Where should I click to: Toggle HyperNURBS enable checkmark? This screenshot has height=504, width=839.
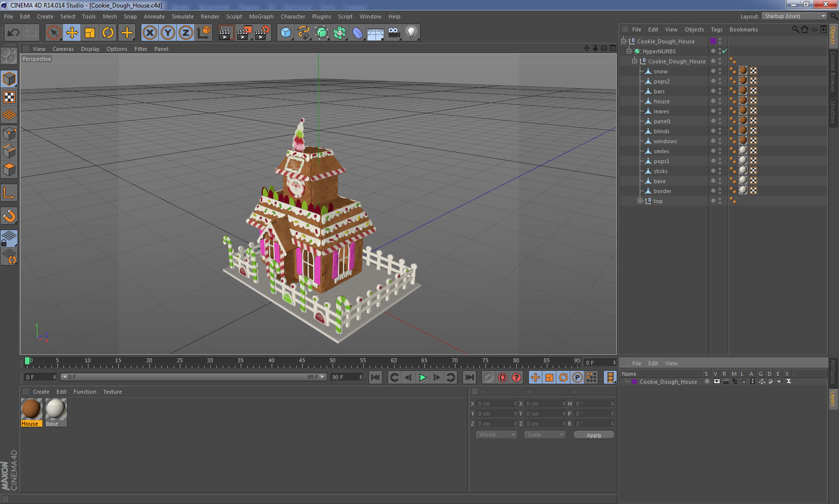[x=724, y=51]
